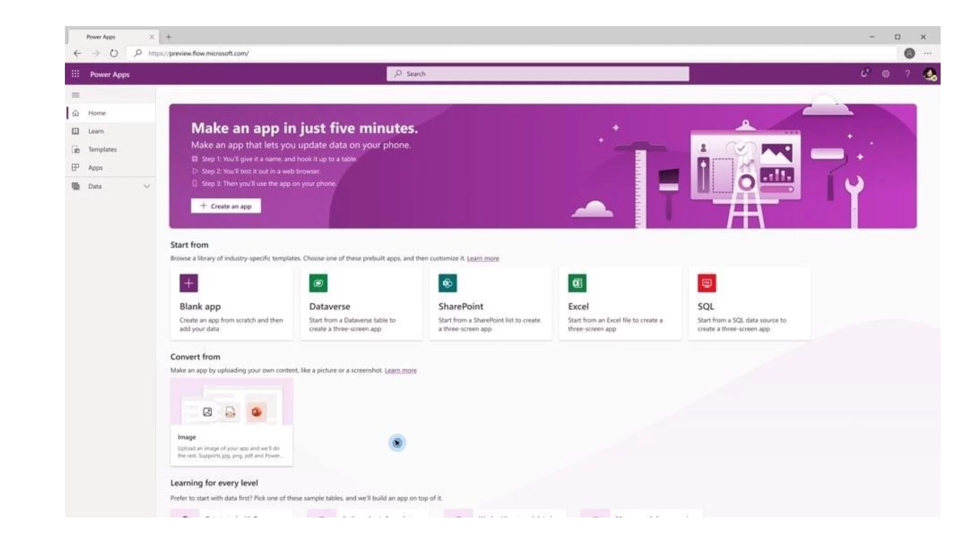Viewport: 980px width, 542px height.
Task: Minimize the browser window
Action: pyautogui.click(x=871, y=37)
